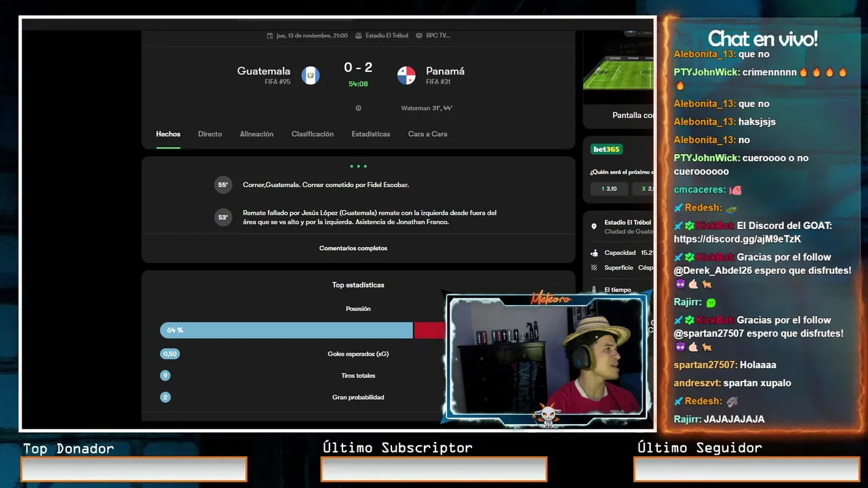Open the Hechos tab

coord(168,134)
